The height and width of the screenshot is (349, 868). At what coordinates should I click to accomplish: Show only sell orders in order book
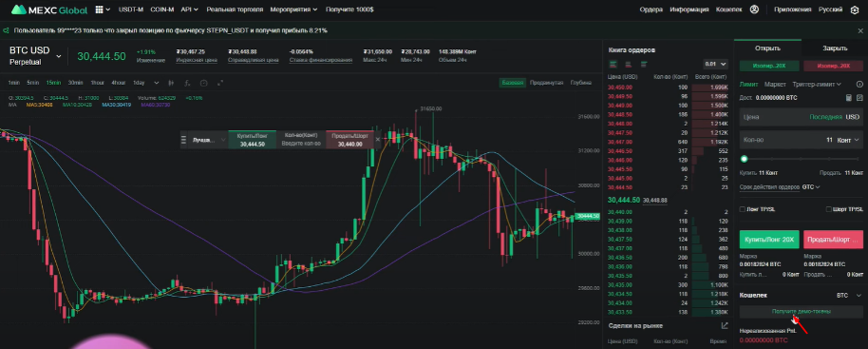[x=629, y=65]
